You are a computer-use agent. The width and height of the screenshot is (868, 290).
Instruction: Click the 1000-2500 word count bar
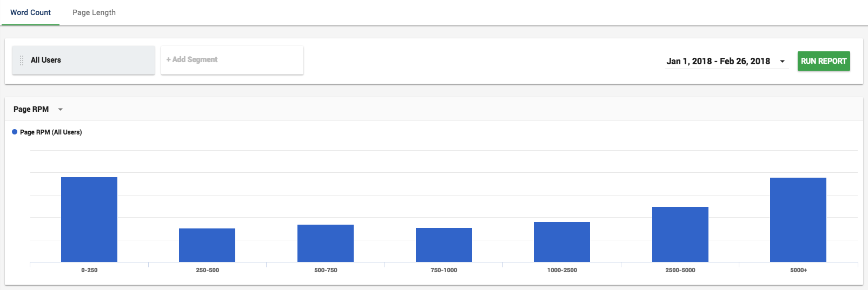click(562, 242)
